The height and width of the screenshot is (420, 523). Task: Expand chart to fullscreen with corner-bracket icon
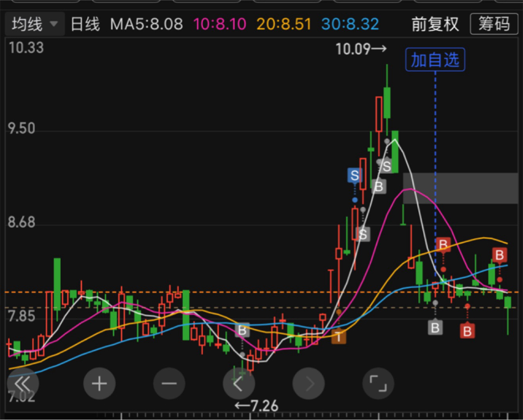(x=378, y=384)
